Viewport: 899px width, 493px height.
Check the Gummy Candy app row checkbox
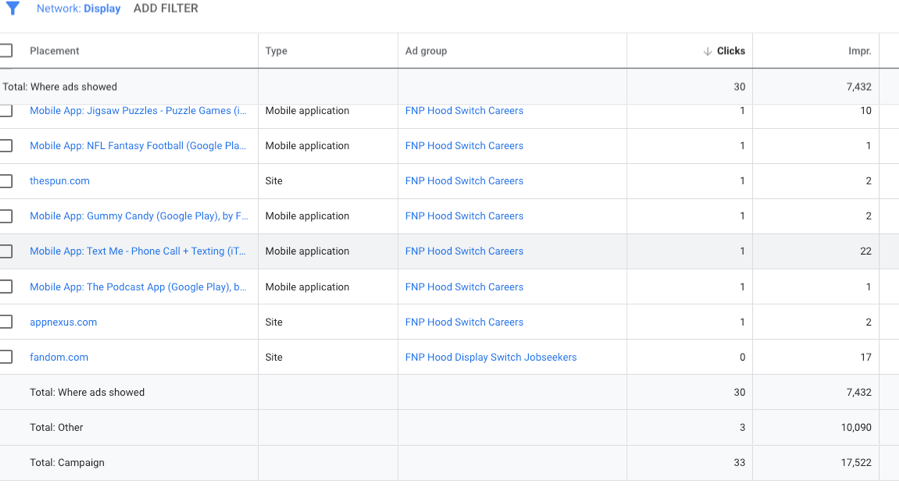[x=6, y=216]
